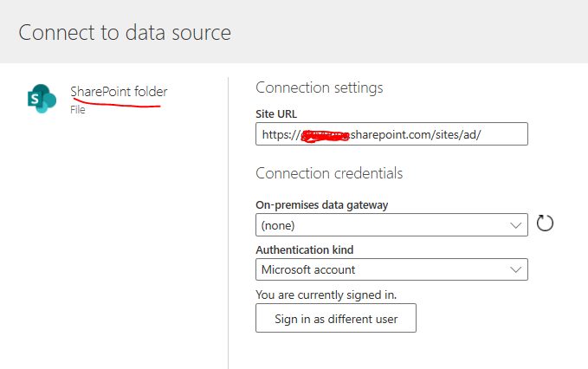The width and height of the screenshot is (588, 369).
Task: Click the Connection settings heading
Action: (x=320, y=87)
